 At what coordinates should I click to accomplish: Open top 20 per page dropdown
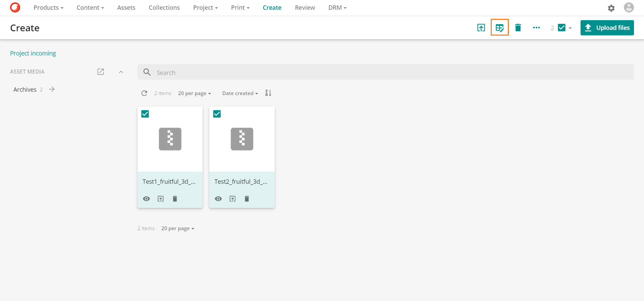[194, 93]
